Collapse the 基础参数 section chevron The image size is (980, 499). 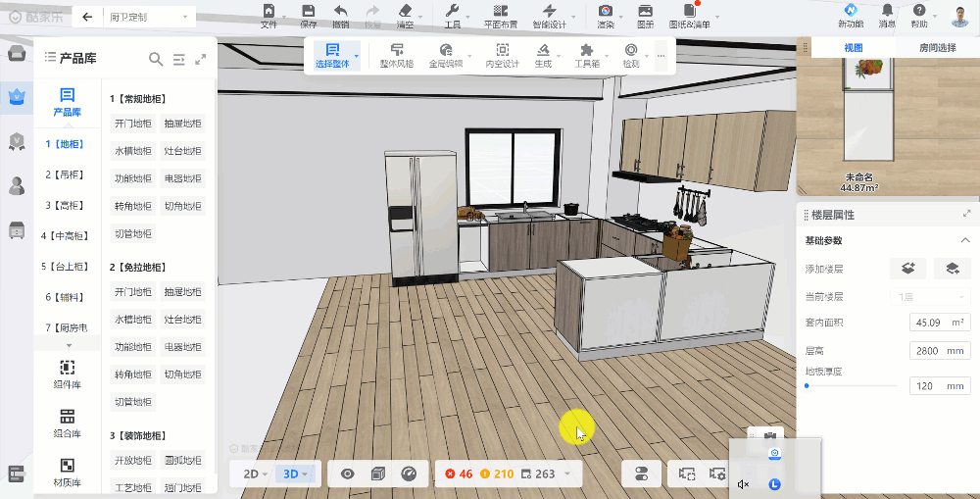(x=964, y=241)
